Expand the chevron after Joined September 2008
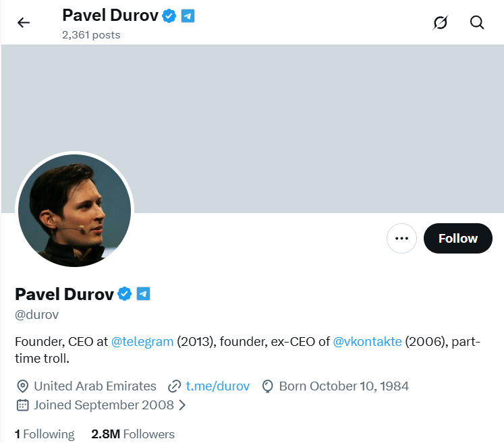Screen dimensions: 504x443 182,405
